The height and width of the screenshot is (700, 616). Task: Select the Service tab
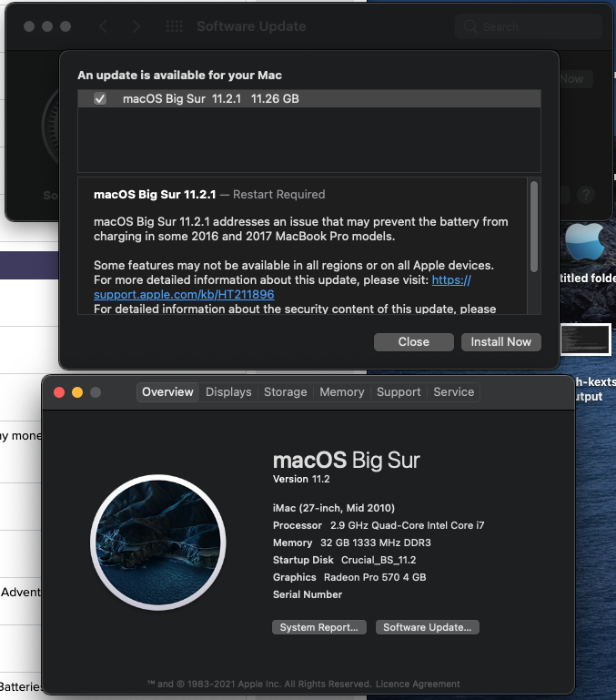(x=453, y=392)
